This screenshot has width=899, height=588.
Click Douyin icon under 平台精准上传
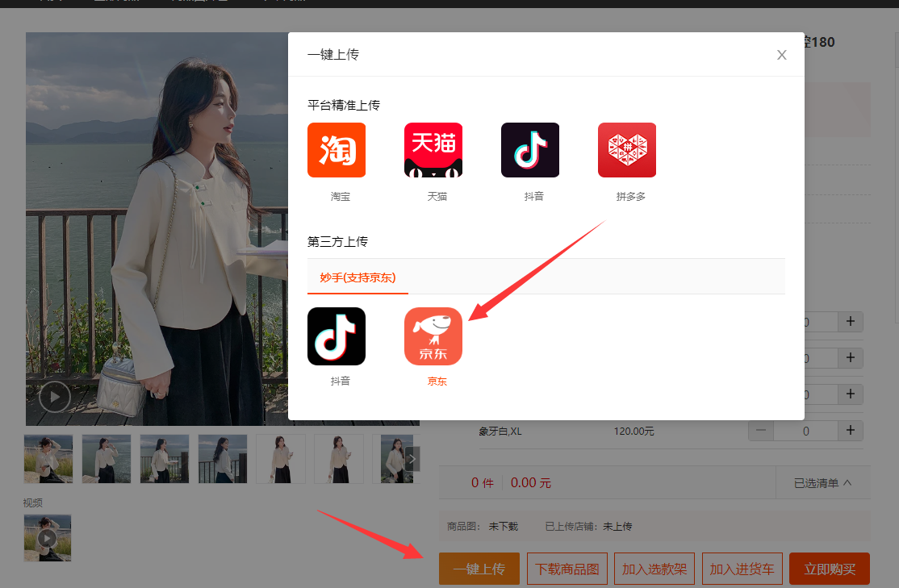530,150
